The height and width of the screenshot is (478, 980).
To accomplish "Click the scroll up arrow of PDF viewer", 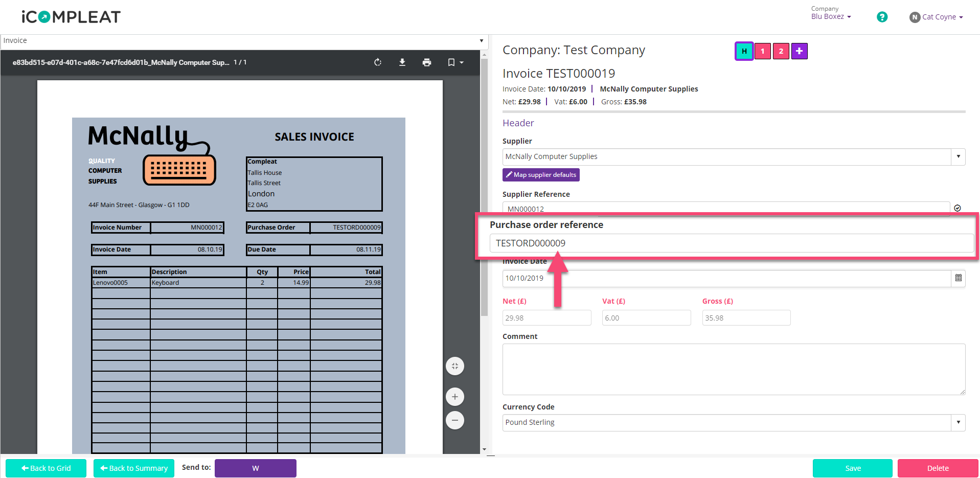I will [484, 54].
